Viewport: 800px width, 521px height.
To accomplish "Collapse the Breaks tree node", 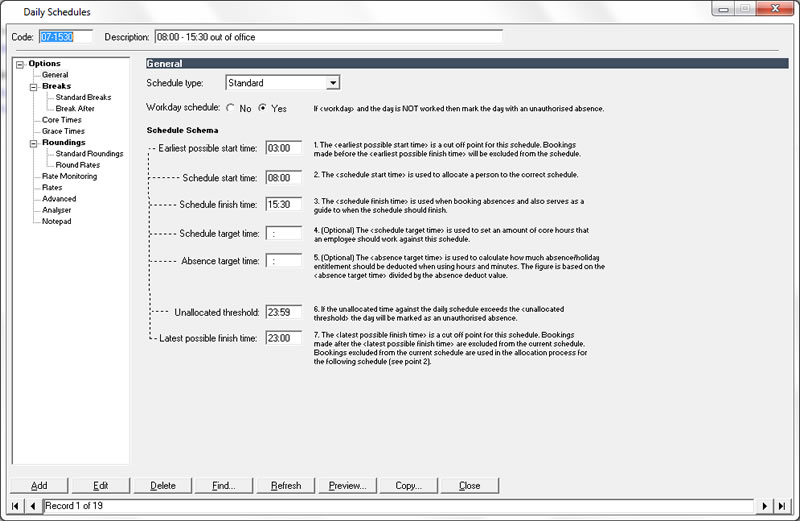I will click(x=36, y=86).
